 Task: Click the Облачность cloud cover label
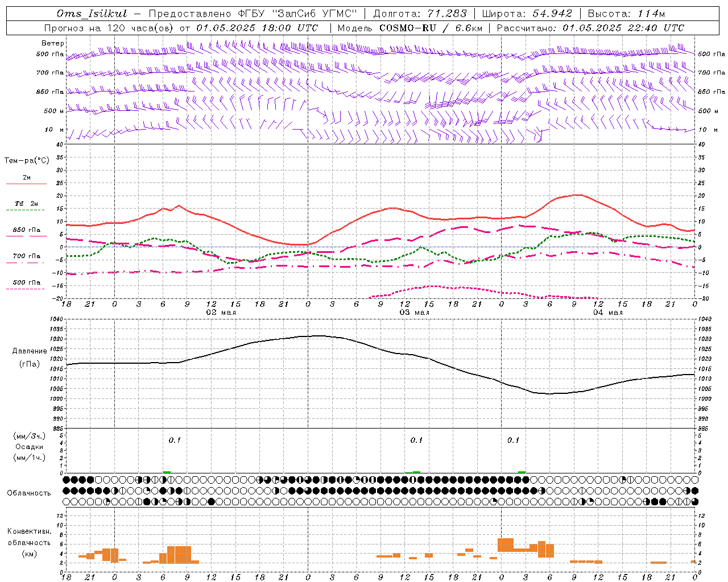29,493
